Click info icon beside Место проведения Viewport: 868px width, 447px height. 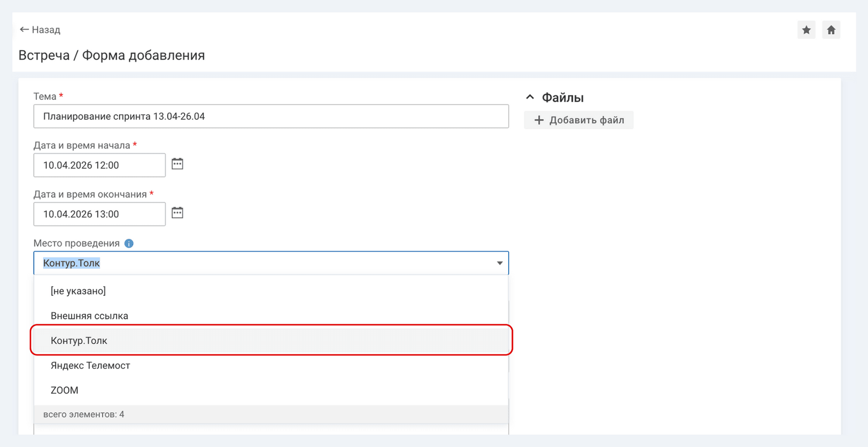pos(129,243)
